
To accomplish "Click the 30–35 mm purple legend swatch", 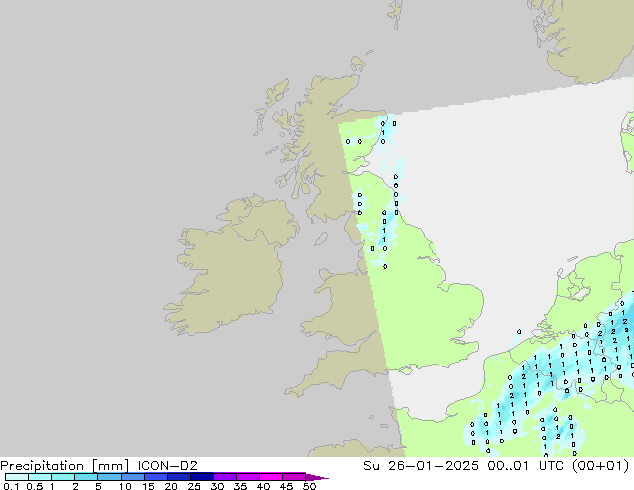I will click(x=225, y=477).
